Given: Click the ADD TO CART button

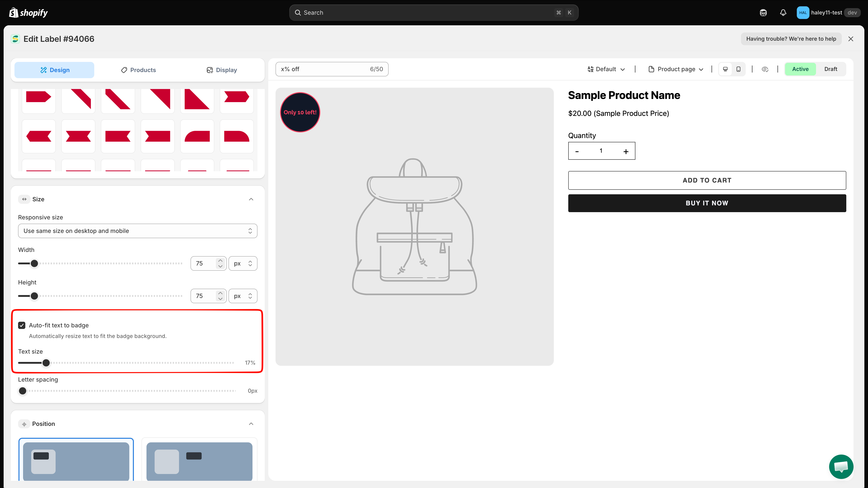Looking at the screenshot, I should coord(707,180).
